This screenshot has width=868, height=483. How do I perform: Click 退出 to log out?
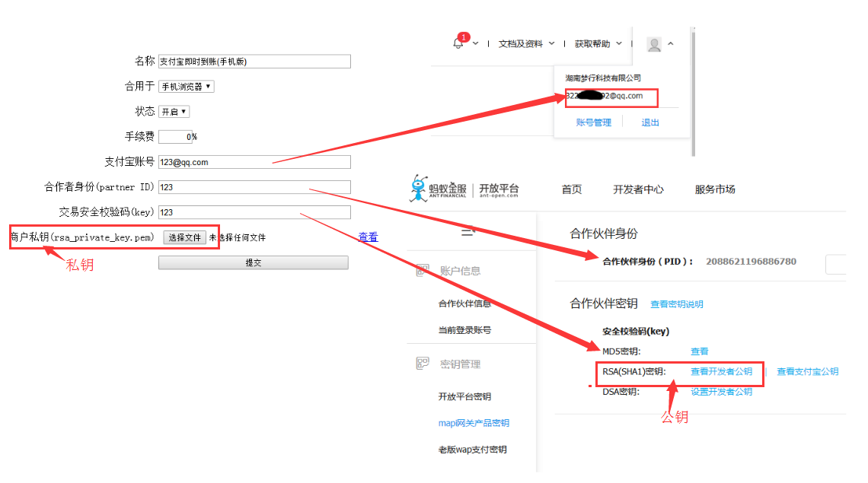[650, 122]
